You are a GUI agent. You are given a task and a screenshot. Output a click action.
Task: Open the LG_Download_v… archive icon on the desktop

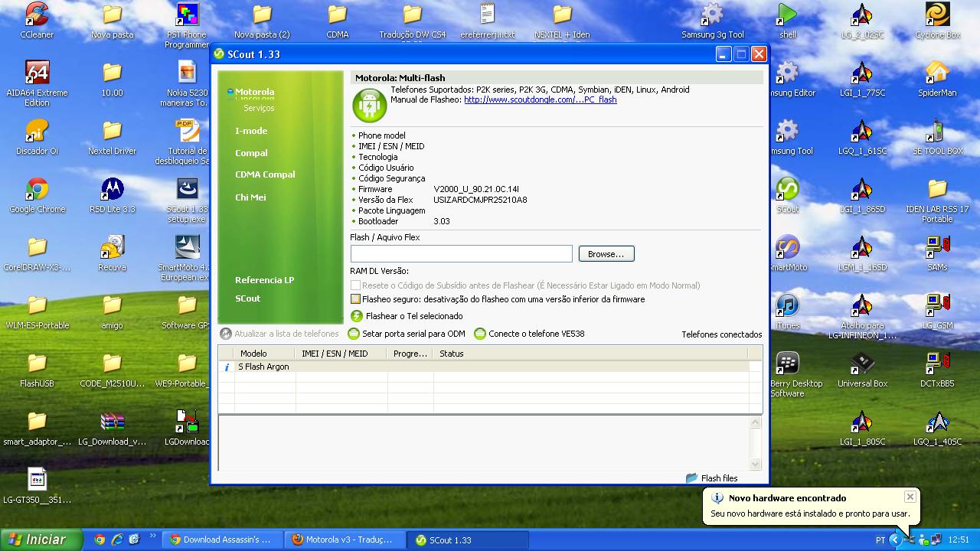(112, 428)
